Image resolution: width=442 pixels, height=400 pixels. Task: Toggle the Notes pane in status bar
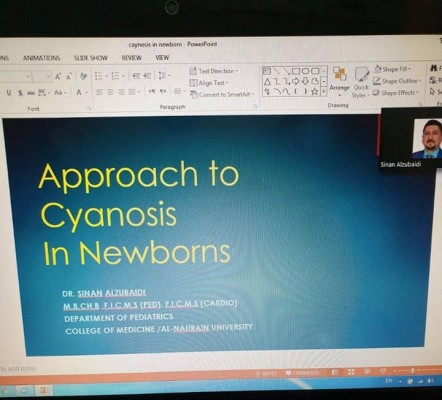pyautogui.click(x=266, y=373)
